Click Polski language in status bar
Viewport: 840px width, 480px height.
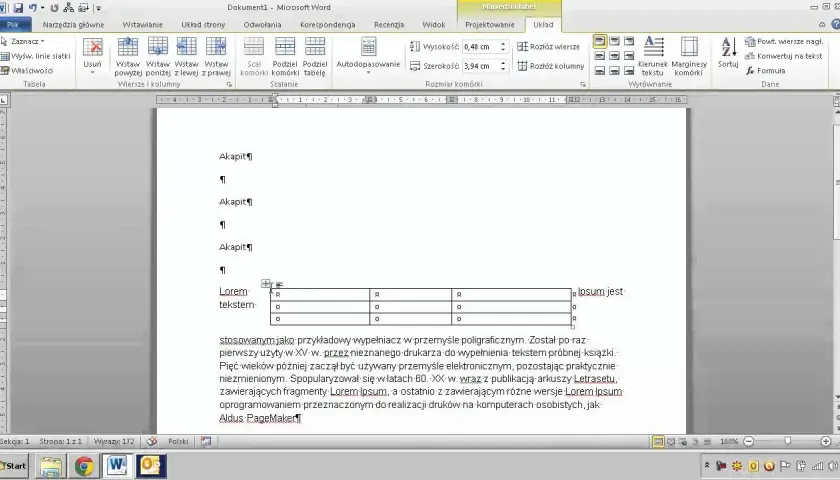178,441
